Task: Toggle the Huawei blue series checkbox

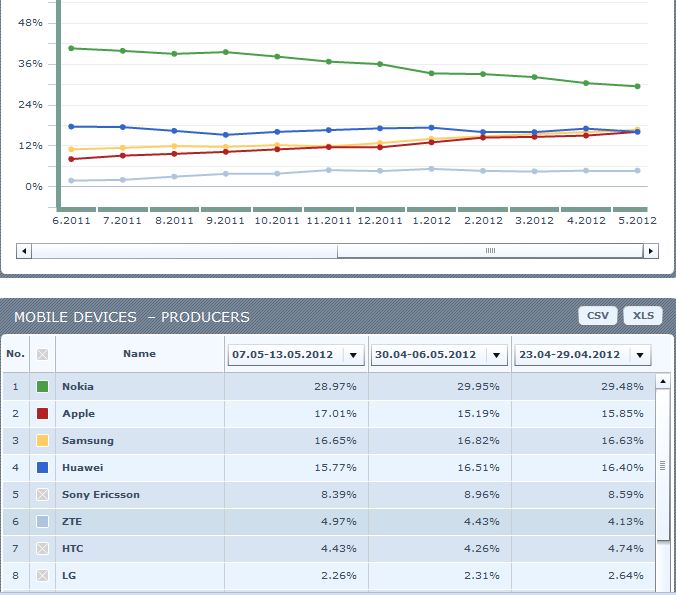Action: pyautogui.click(x=42, y=467)
